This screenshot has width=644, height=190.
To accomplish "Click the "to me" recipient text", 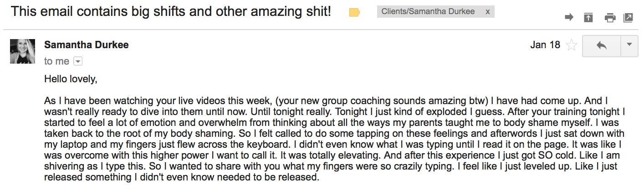I will point(56,61).
